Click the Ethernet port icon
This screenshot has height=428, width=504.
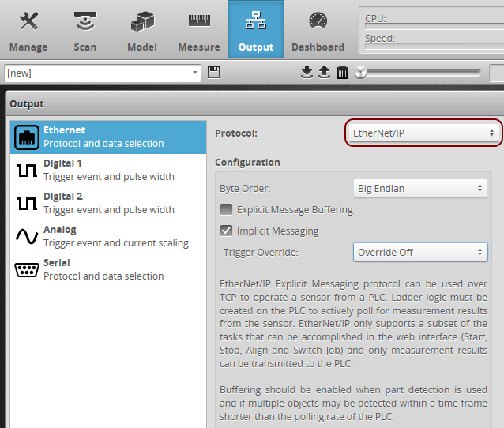[x=27, y=137]
